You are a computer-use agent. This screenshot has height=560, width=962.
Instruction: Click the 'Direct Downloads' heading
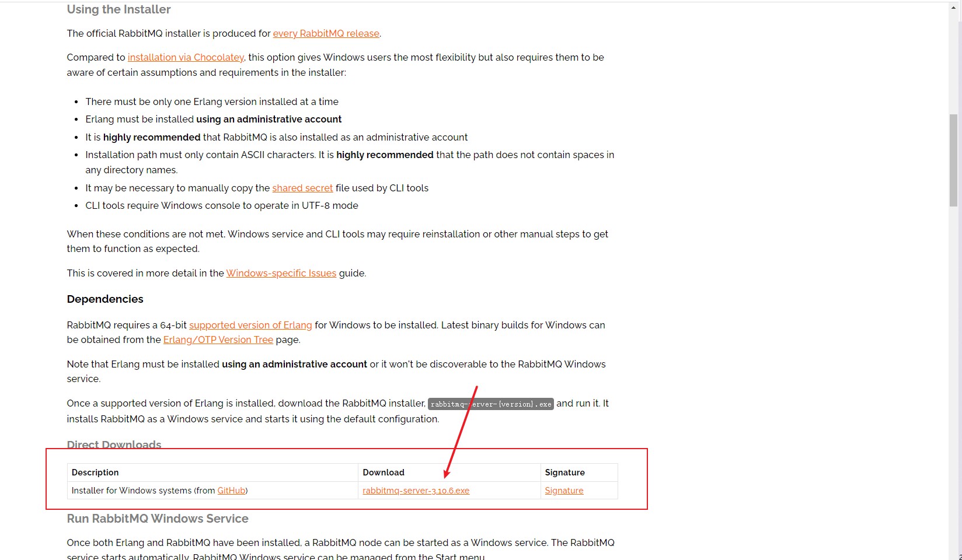pos(114,445)
